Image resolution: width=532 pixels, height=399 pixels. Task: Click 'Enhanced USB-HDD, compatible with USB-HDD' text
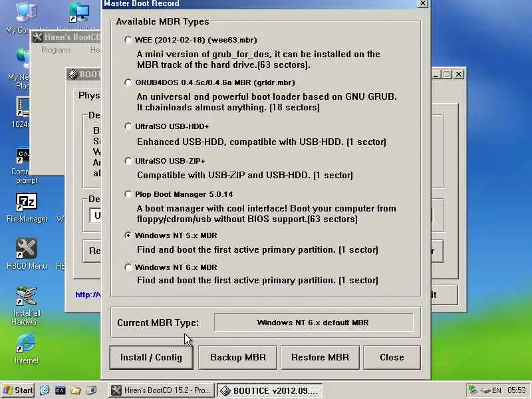261,142
